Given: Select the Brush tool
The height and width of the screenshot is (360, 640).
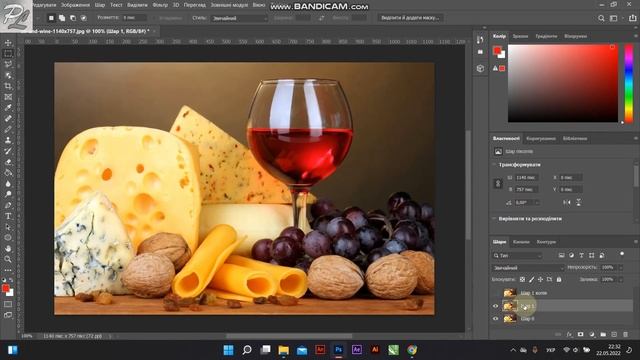Looking at the screenshot, I should coord(8,129).
